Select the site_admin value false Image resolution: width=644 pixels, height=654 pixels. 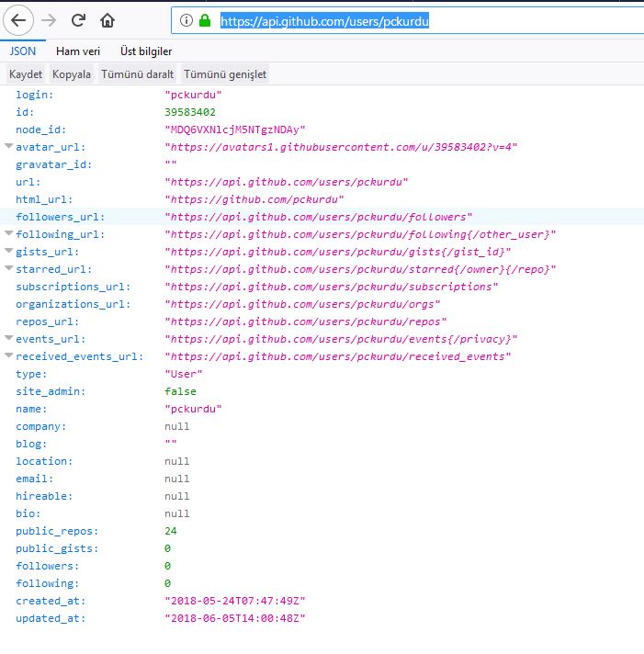[180, 391]
